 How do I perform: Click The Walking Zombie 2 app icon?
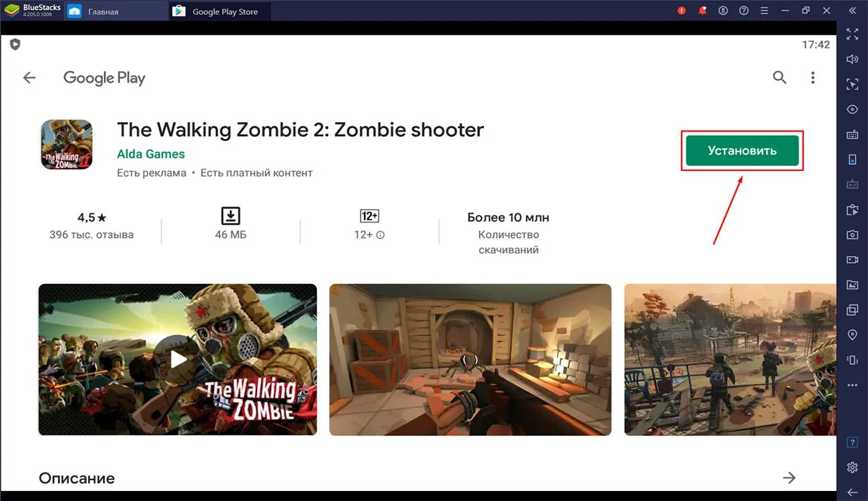pyautogui.click(x=67, y=144)
